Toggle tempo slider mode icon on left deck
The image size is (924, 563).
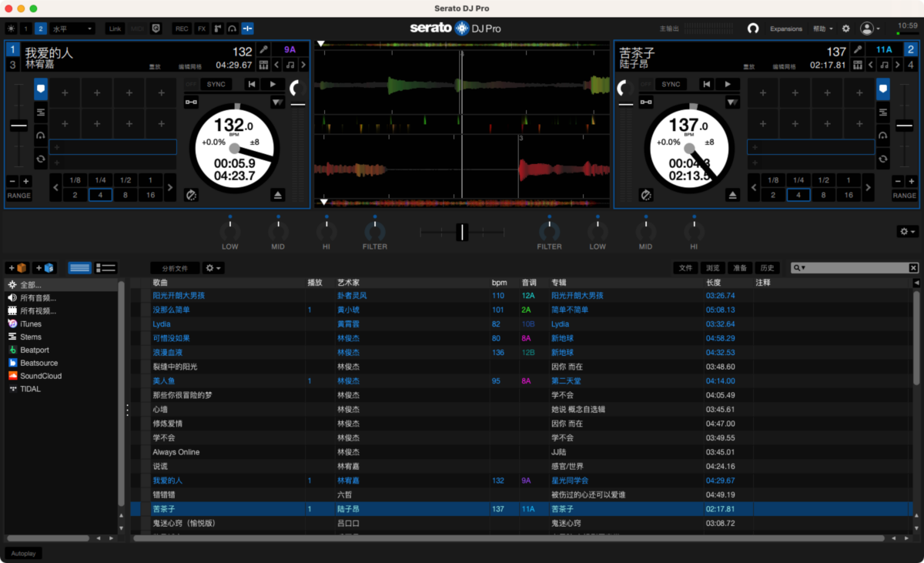[191, 102]
